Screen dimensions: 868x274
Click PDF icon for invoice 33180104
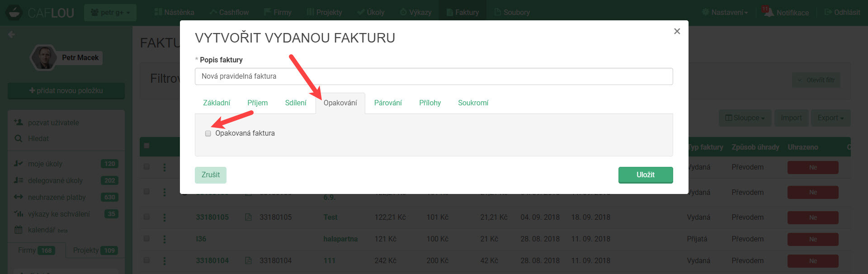248,260
